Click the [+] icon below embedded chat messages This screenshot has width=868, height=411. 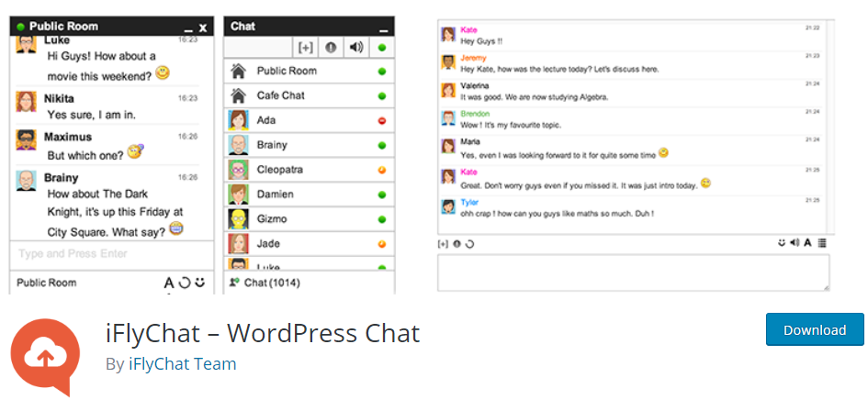point(443,243)
